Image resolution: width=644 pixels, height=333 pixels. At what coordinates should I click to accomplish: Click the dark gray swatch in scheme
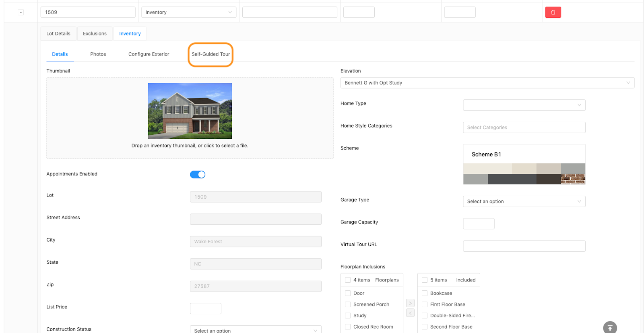pyautogui.click(x=512, y=179)
